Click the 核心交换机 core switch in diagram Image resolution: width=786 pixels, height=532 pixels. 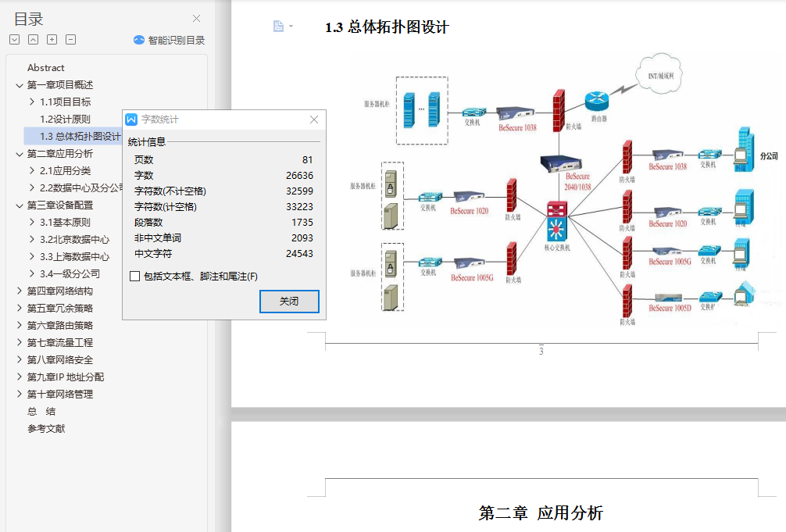(556, 221)
